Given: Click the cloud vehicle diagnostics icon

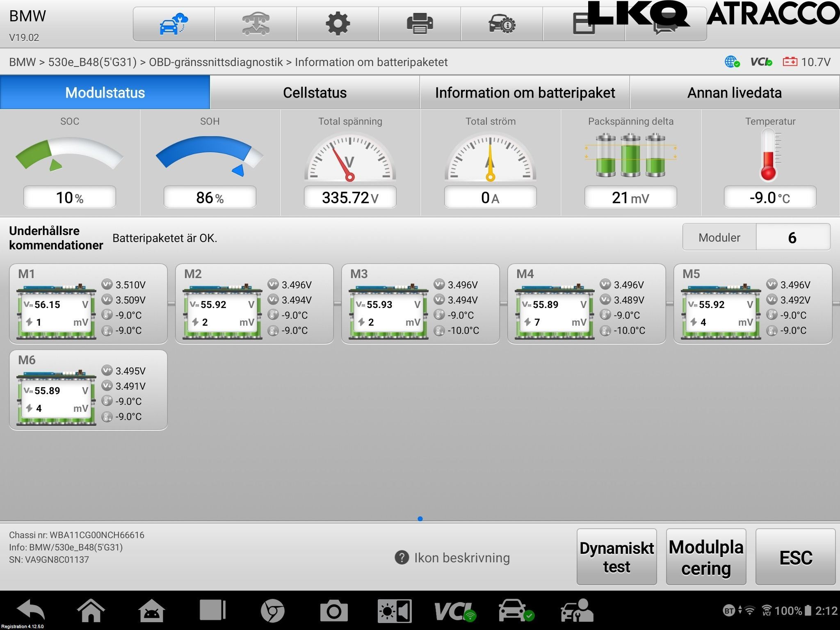Looking at the screenshot, I should tap(173, 24).
